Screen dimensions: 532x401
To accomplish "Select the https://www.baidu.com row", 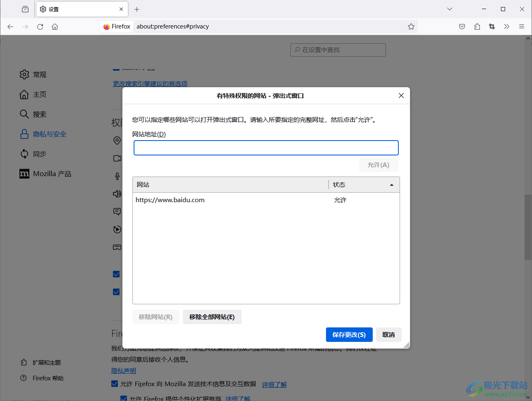I will (266, 200).
